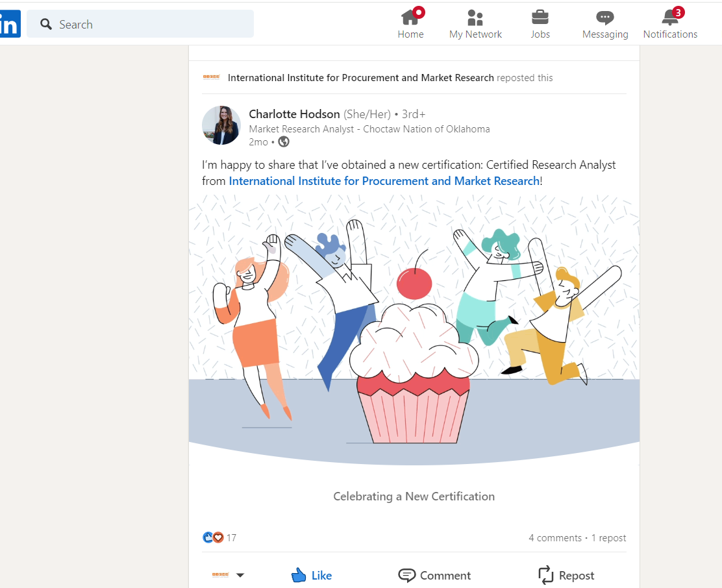Click the Notifications nav label

tap(671, 34)
